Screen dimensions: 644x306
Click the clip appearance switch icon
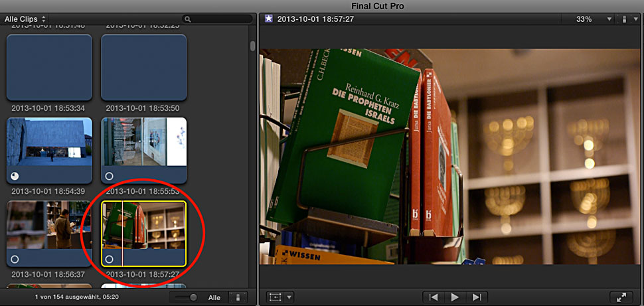[237, 297]
